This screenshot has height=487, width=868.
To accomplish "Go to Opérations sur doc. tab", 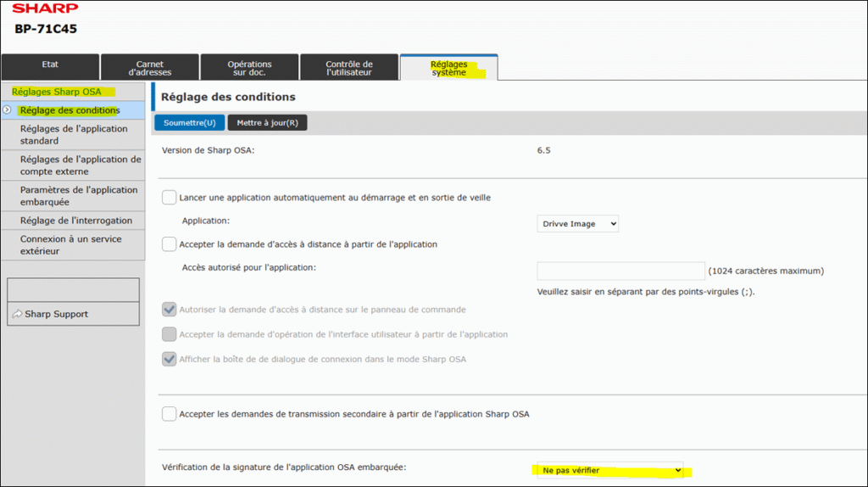I will (250, 67).
